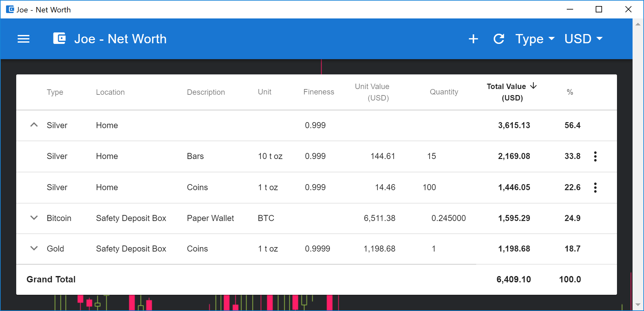This screenshot has width=644, height=311.
Task: Select the Paper Wallet description cell
Action: pos(210,218)
